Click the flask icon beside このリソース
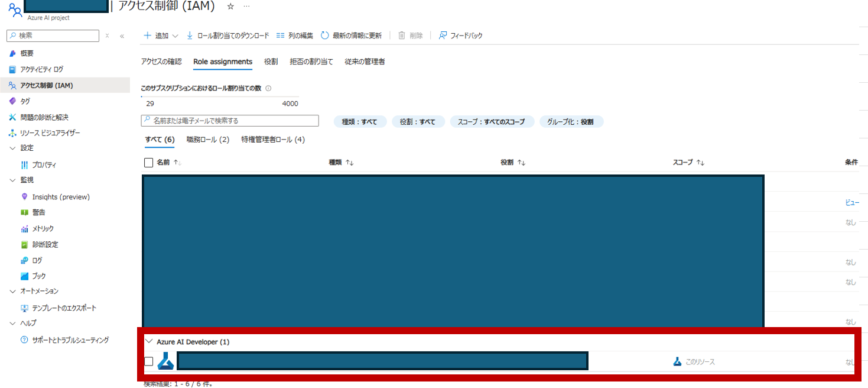The width and height of the screenshot is (868, 388). (677, 361)
